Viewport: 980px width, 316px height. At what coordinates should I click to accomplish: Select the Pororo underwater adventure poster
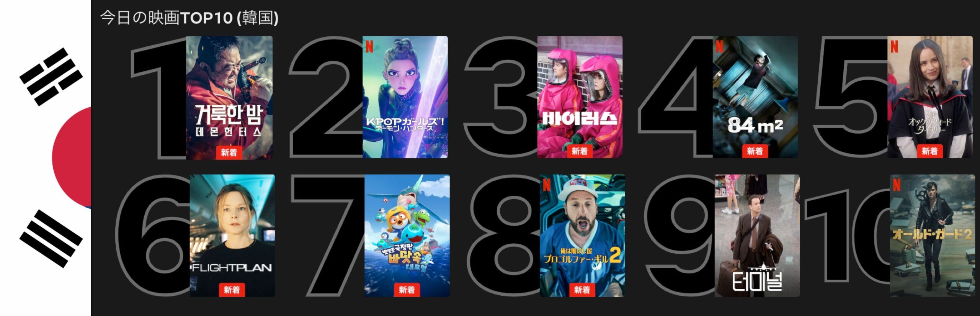pyautogui.click(x=407, y=236)
